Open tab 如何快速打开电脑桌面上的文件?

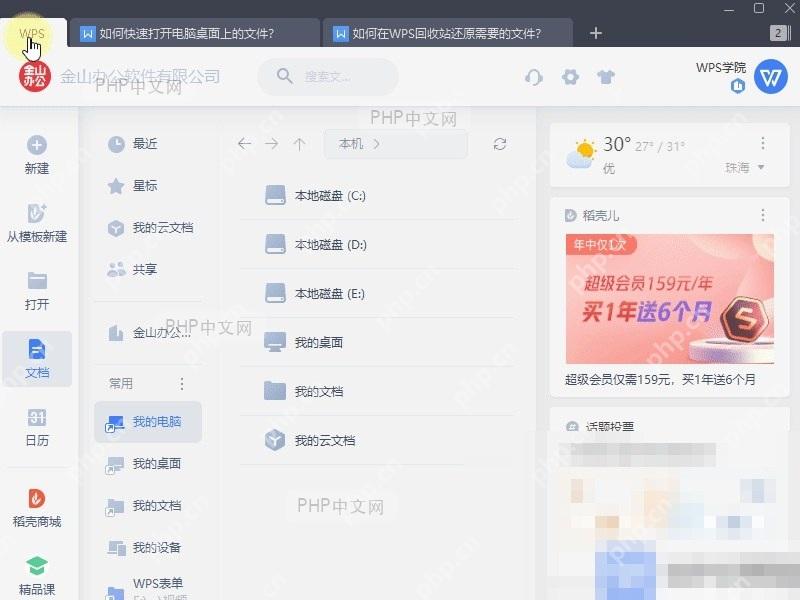(x=193, y=34)
